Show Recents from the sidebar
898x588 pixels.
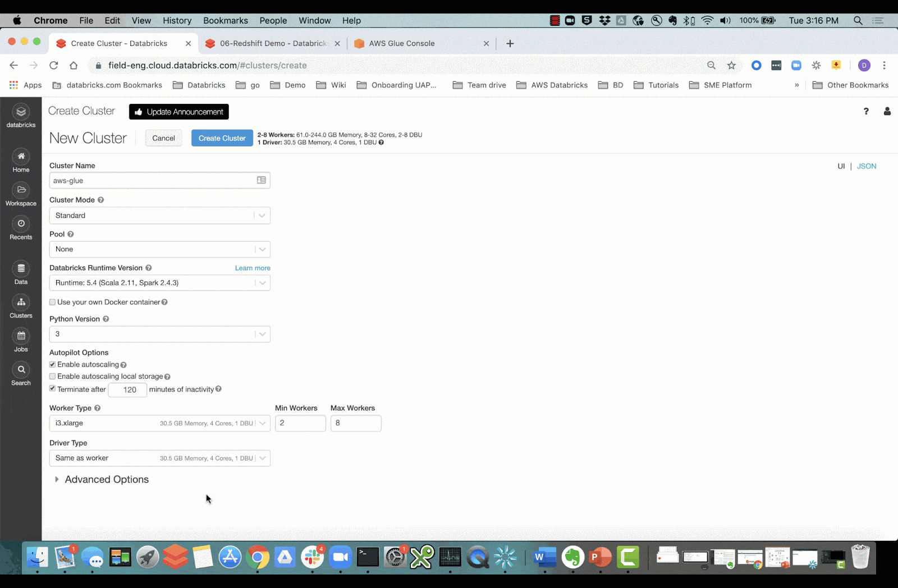[21, 228]
